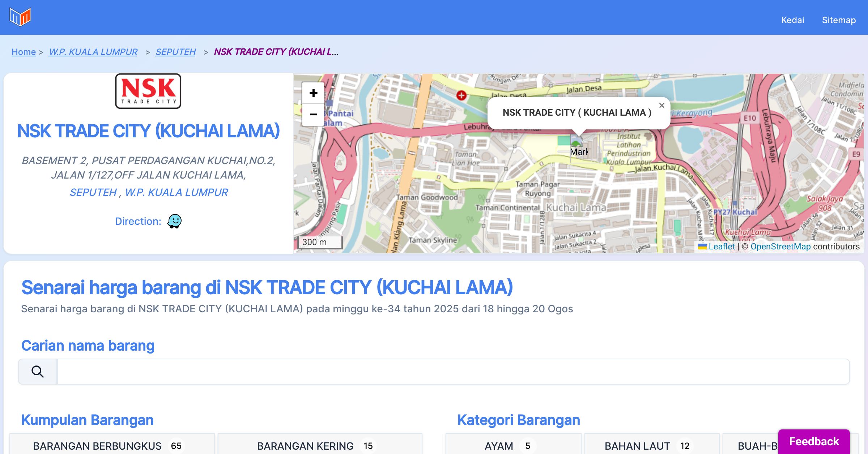Click the red hospital cross on map
The image size is (868, 454).
(461, 95)
